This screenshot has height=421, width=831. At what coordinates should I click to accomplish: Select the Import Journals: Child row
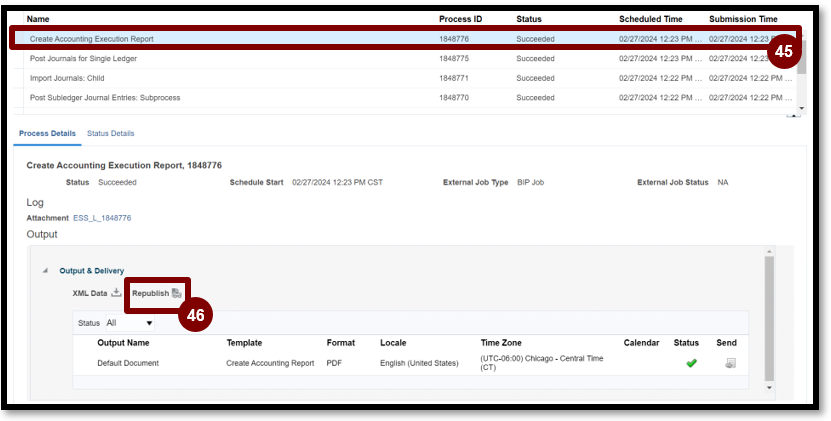tap(405, 78)
